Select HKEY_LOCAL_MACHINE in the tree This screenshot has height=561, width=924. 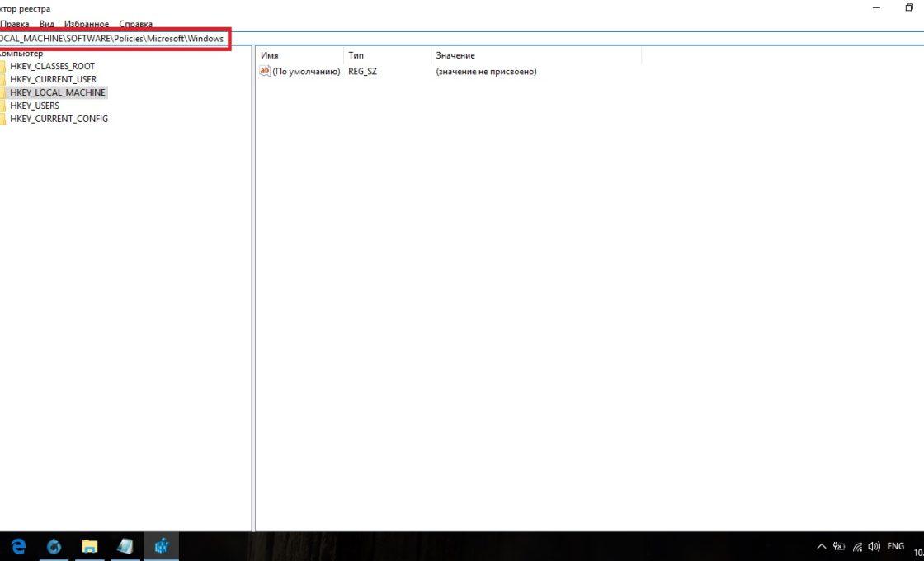pos(57,92)
